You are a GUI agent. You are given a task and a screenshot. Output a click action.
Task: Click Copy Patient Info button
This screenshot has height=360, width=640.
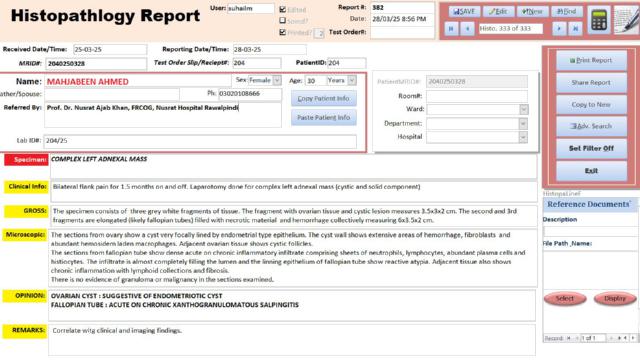click(323, 98)
